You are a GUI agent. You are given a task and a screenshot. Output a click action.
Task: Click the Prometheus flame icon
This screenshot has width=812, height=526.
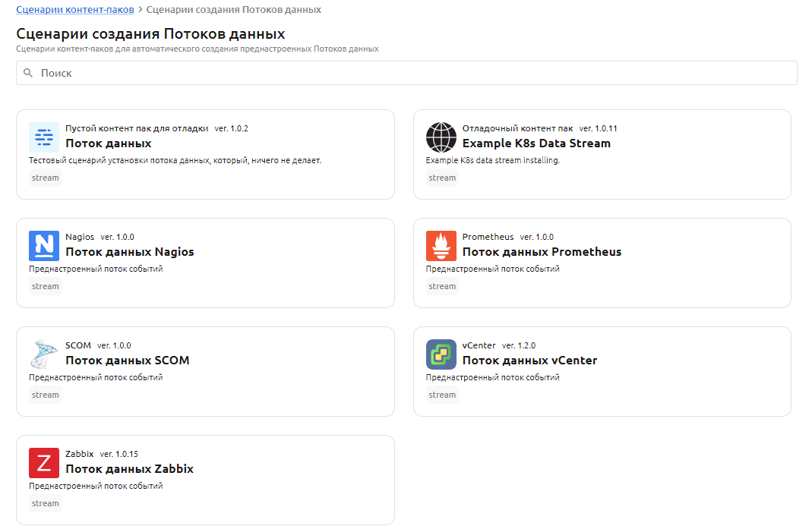tap(441, 246)
